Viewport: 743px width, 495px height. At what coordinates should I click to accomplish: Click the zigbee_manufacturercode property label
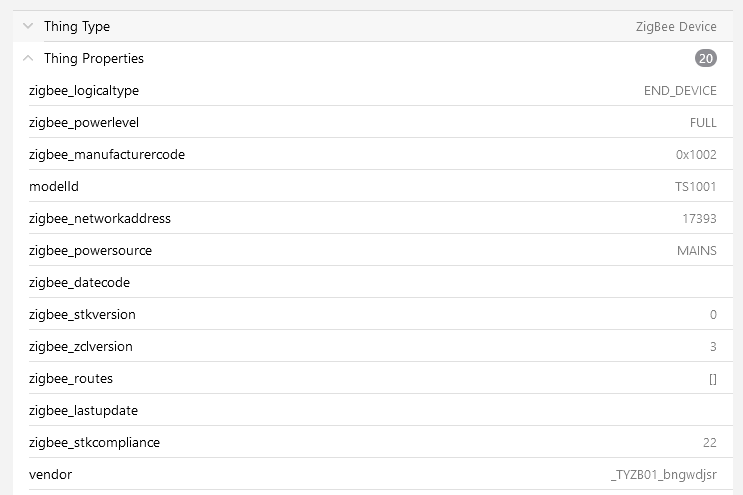pos(107,154)
